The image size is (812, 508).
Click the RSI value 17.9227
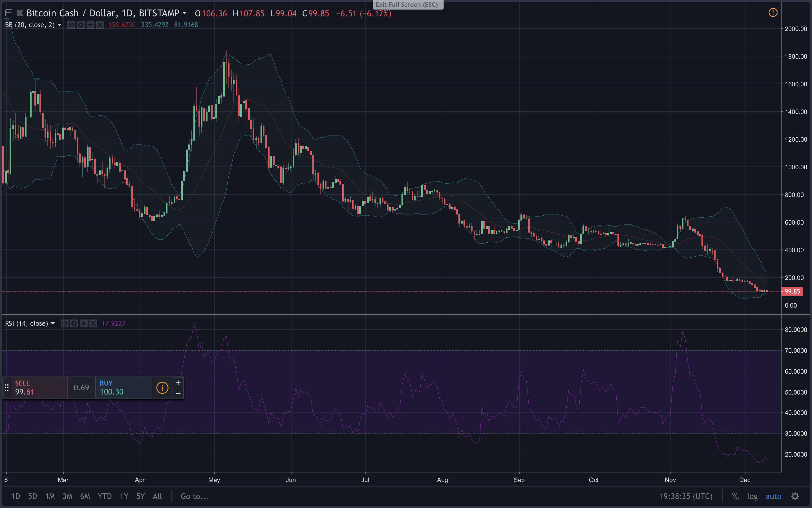[113, 323]
